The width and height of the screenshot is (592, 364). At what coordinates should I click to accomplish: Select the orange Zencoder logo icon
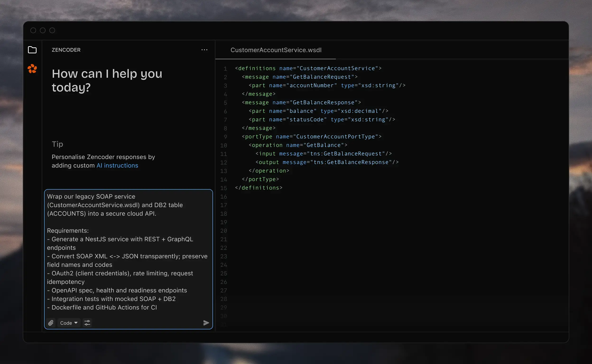click(x=32, y=69)
